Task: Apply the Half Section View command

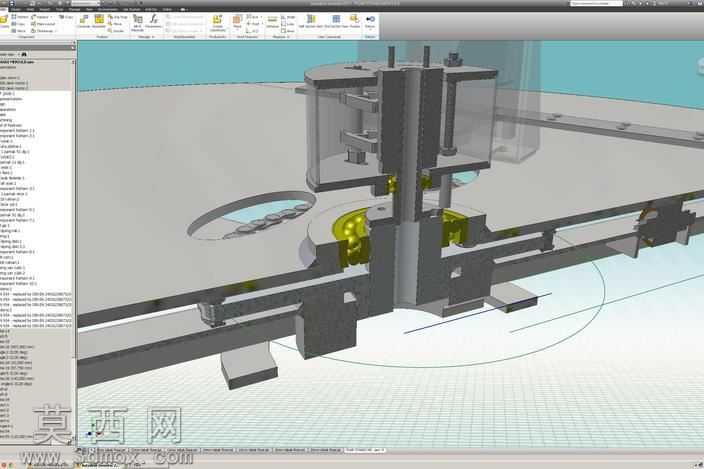Action: click(310, 21)
